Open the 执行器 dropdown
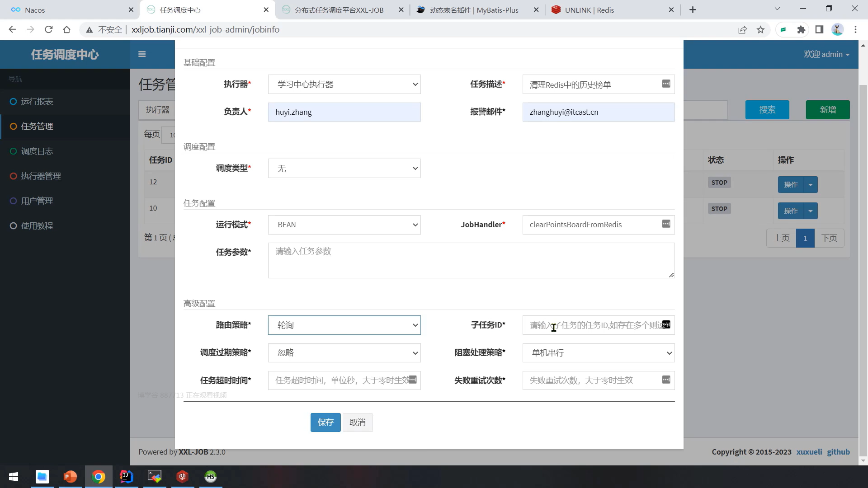The height and width of the screenshot is (488, 868). (x=344, y=84)
